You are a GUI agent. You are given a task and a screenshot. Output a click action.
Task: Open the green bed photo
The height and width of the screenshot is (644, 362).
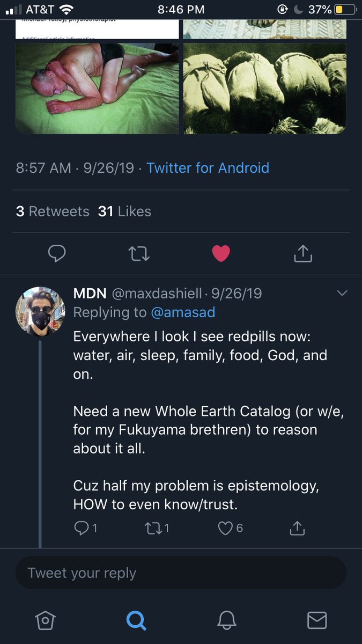click(x=97, y=89)
